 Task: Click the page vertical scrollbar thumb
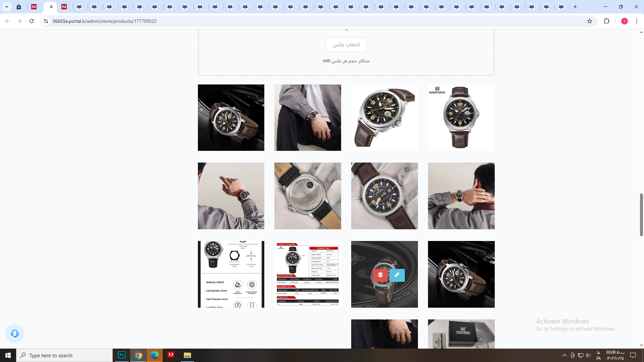[x=641, y=215]
